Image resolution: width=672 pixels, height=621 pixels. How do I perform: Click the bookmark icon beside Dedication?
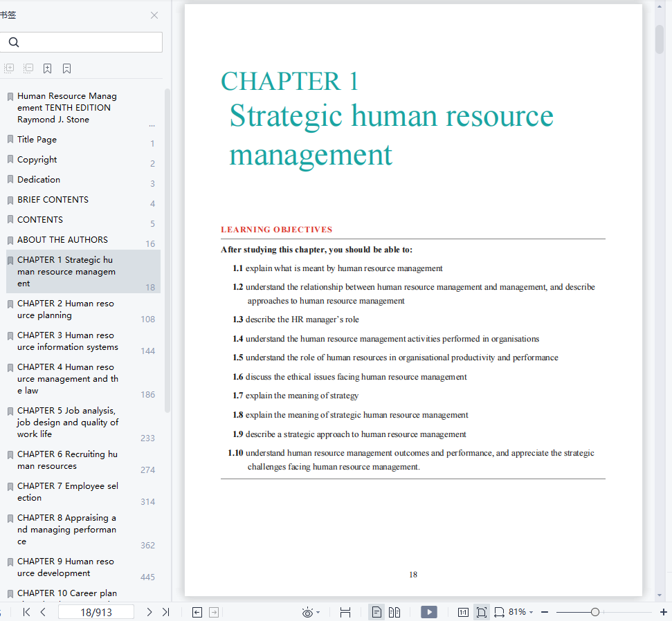(x=10, y=179)
